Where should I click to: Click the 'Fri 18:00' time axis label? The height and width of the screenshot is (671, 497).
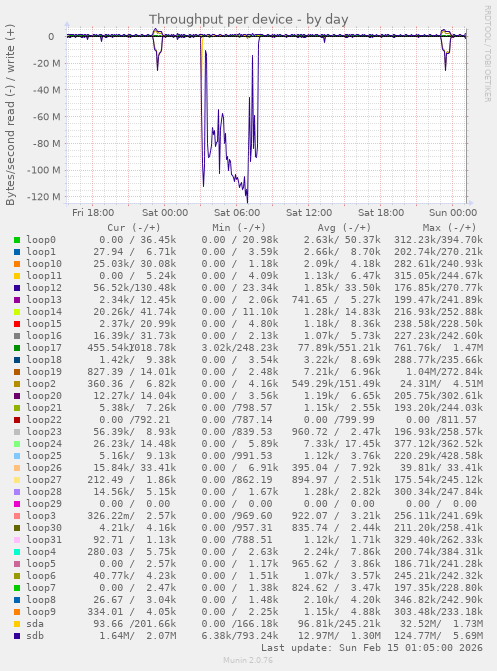pyautogui.click(x=93, y=213)
